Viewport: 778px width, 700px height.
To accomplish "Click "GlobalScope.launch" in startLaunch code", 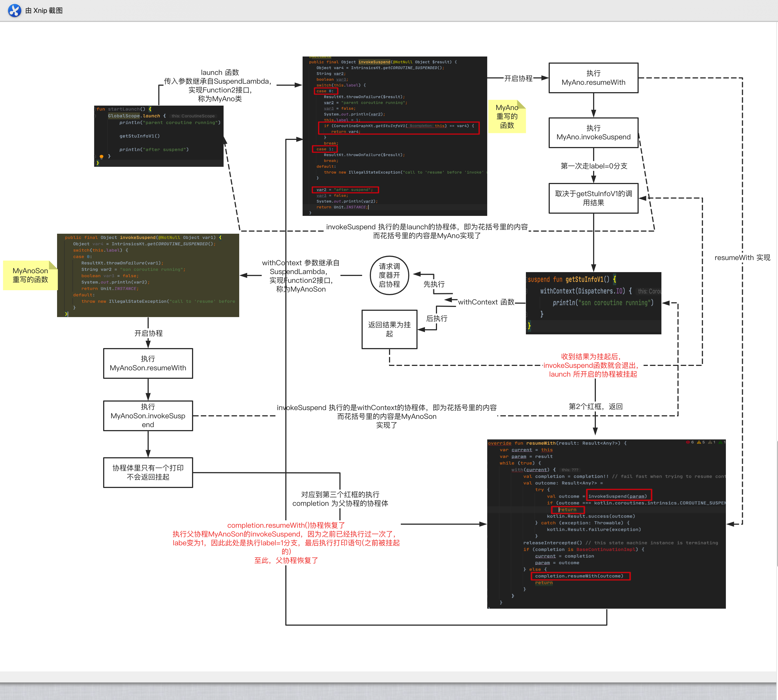I will coord(134,116).
